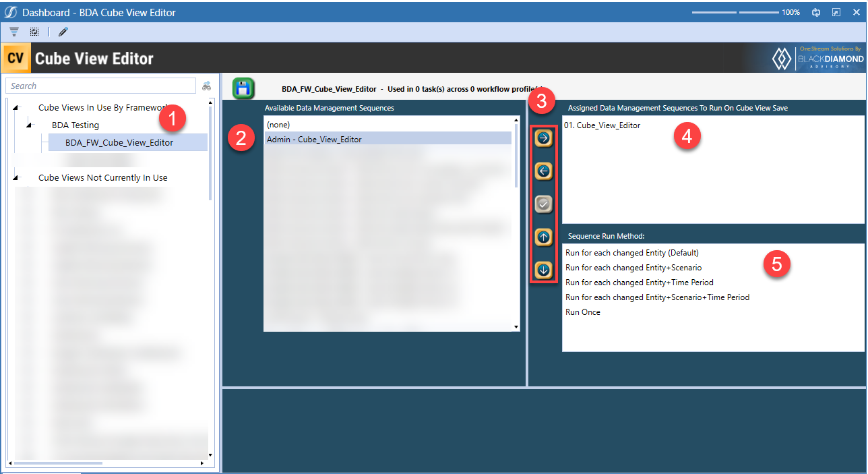The width and height of the screenshot is (868, 474).
Task: Move assigned sequence down with the down arrow
Action: click(x=543, y=270)
